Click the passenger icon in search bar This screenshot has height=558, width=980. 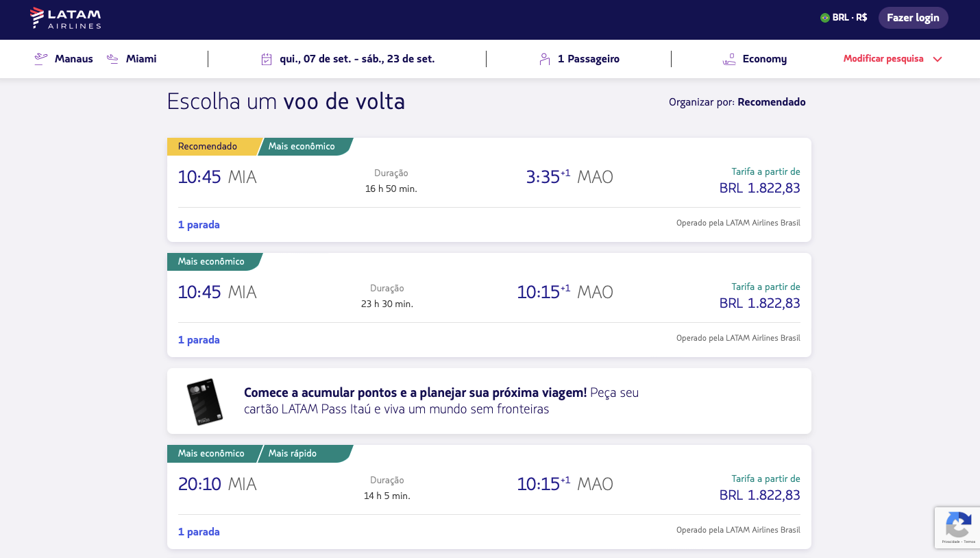point(545,59)
